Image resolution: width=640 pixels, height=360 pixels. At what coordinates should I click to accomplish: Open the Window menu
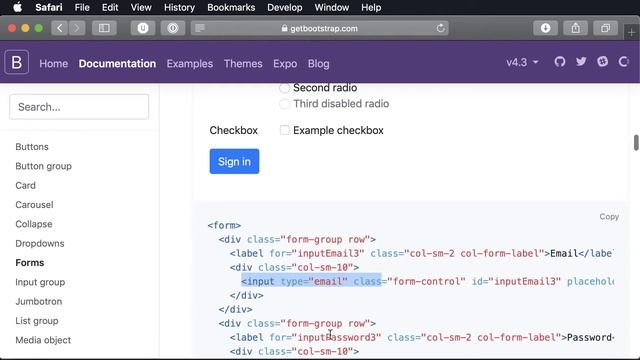(332, 7)
